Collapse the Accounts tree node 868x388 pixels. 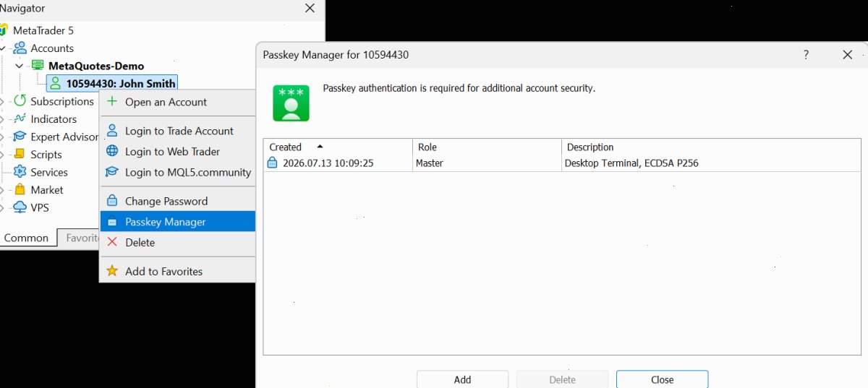point(4,48)
